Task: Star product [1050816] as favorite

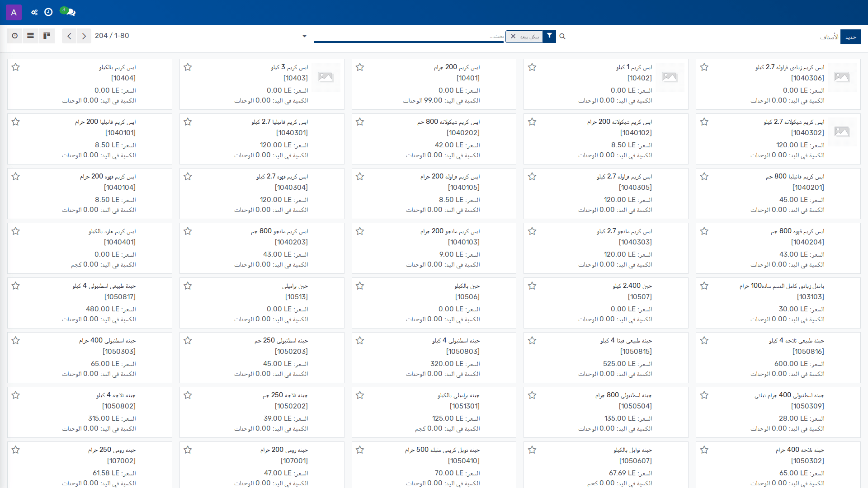Action: point(704,341)
